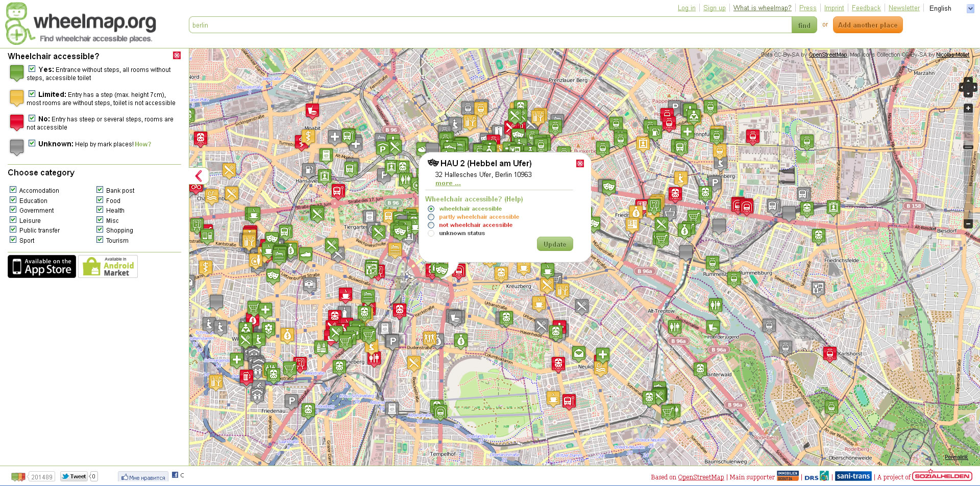Select 'partly wheelchair accessible' radio option
The image size is (980, 486).
click(x=431, y=217)
